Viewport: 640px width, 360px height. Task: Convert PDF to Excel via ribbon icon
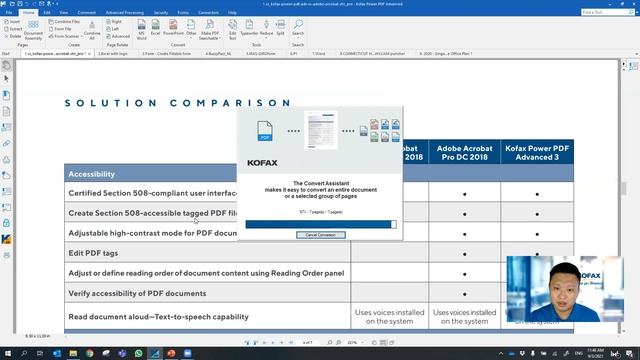[x=156, y=28]
